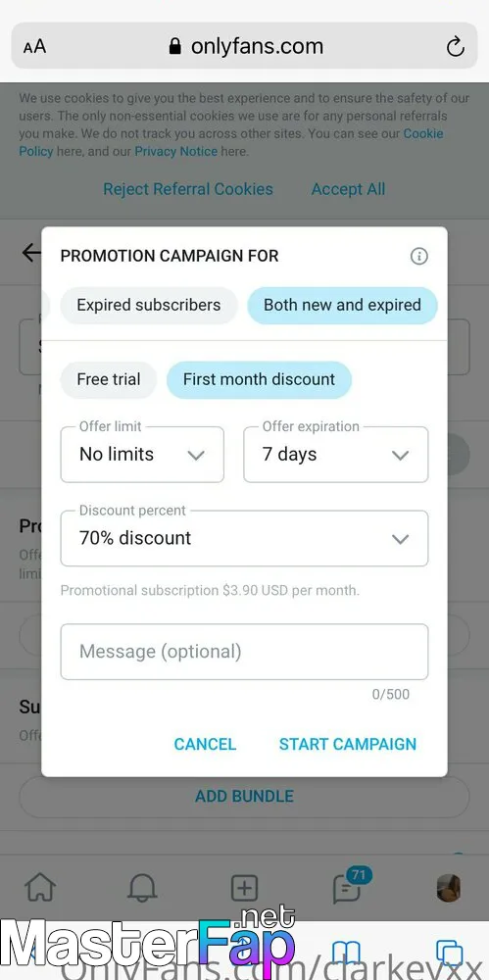Choose the Free trial option
Viewport: 489px width, 980px height.
coord(108,379)
